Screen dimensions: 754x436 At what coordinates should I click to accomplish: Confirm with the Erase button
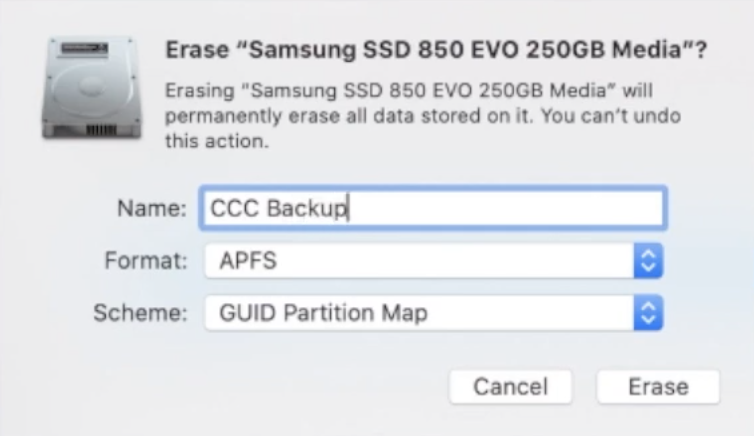[657, 386]
